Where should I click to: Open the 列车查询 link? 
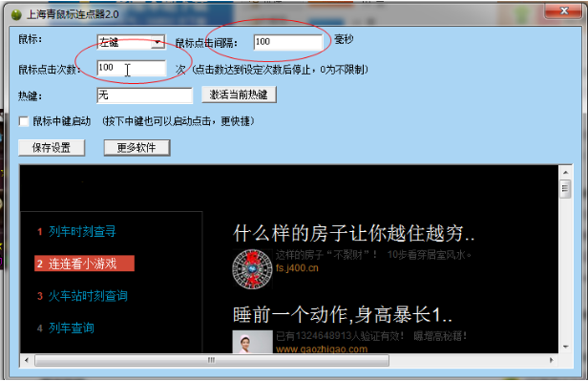click(x=72, y=328)
